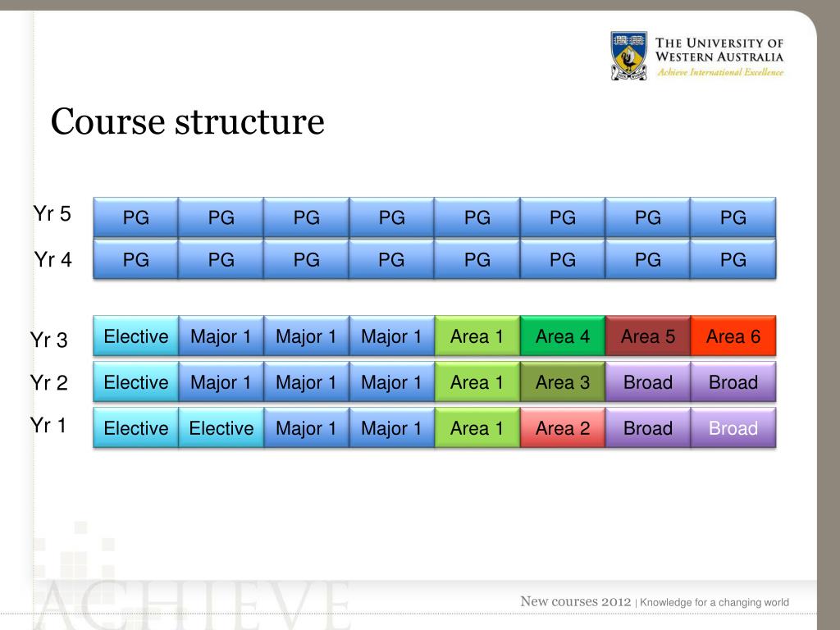Click the Elective block in Yr 2 row

coord(135,382)
